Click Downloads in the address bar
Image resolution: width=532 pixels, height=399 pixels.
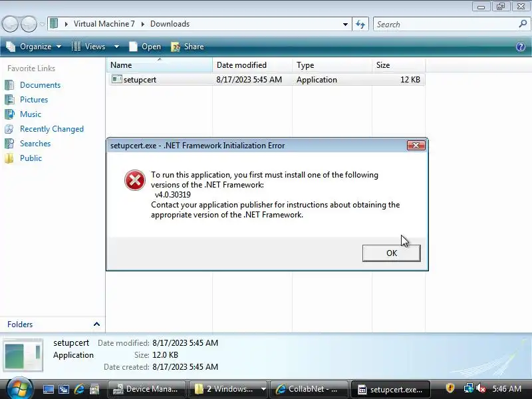170,24
